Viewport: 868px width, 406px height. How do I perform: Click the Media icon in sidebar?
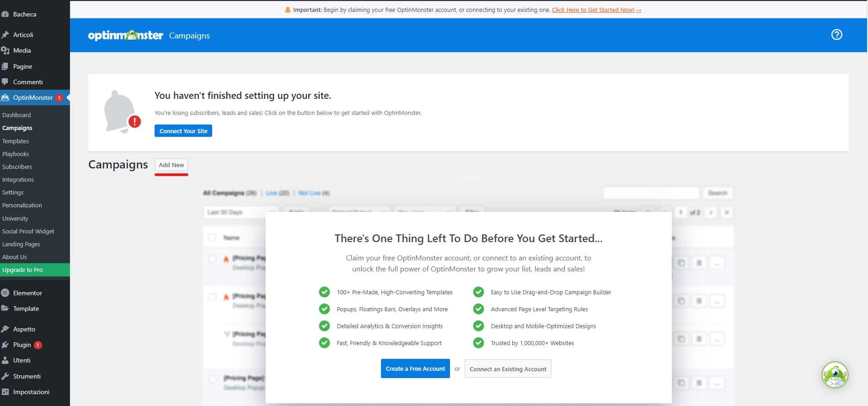tap(5, 50)
